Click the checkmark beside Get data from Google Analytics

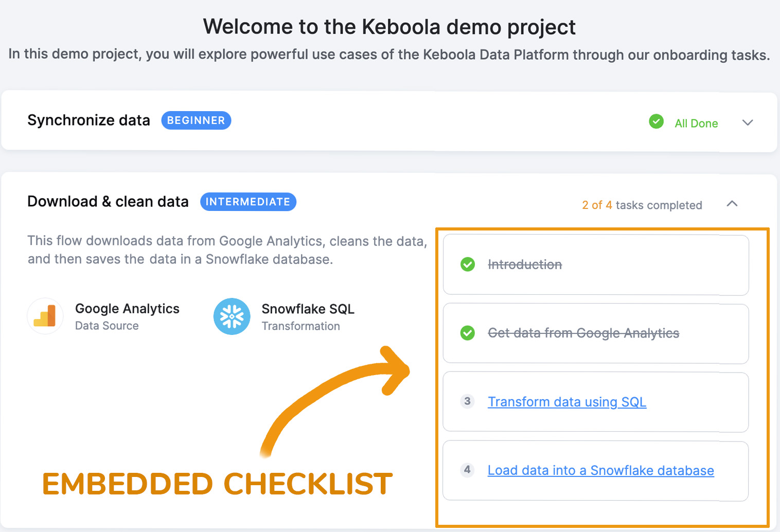coord(467,333)
